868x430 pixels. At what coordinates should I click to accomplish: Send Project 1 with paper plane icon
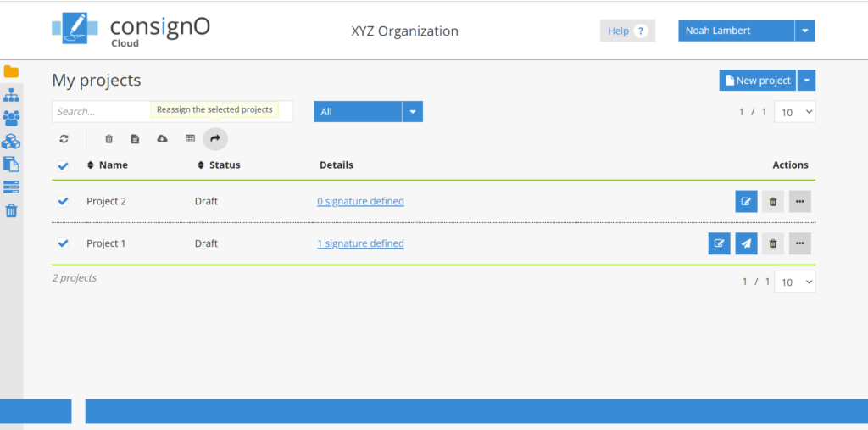pos(746,244)
